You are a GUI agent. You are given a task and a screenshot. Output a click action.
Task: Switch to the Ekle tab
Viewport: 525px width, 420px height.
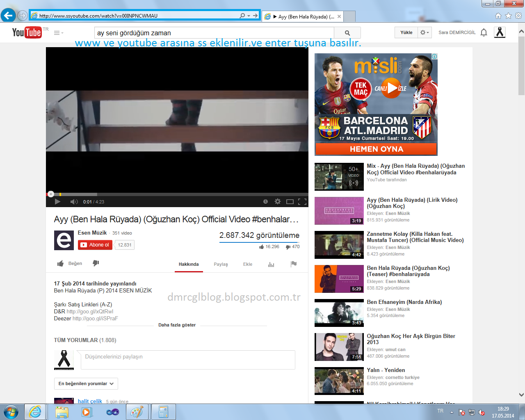248,264
